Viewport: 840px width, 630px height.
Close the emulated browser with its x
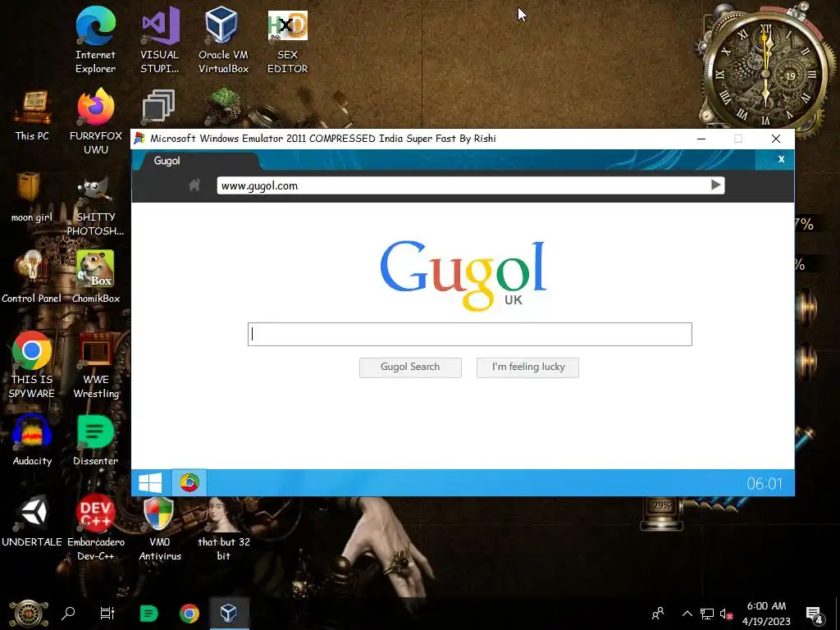(781, 159)
